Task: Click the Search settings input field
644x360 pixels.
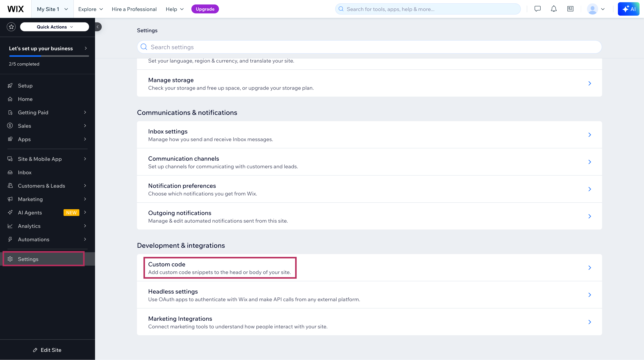Action: [x=369, y=47]
